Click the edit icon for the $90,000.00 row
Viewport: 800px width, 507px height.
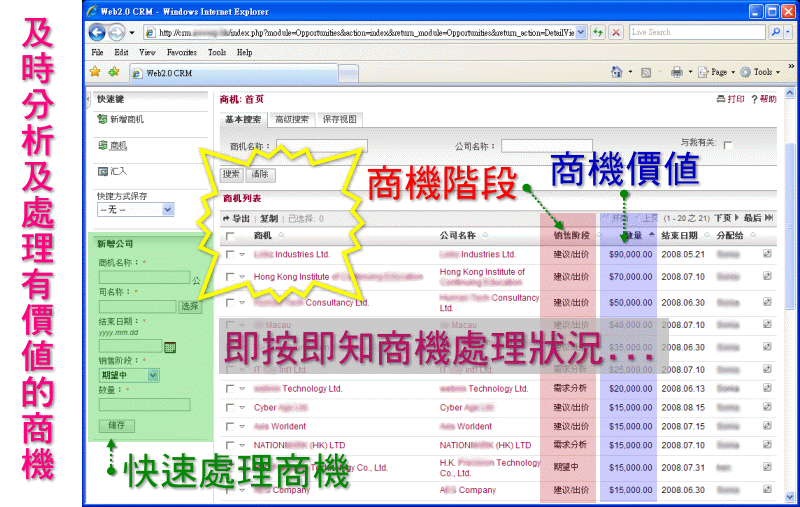coord(767,254)
